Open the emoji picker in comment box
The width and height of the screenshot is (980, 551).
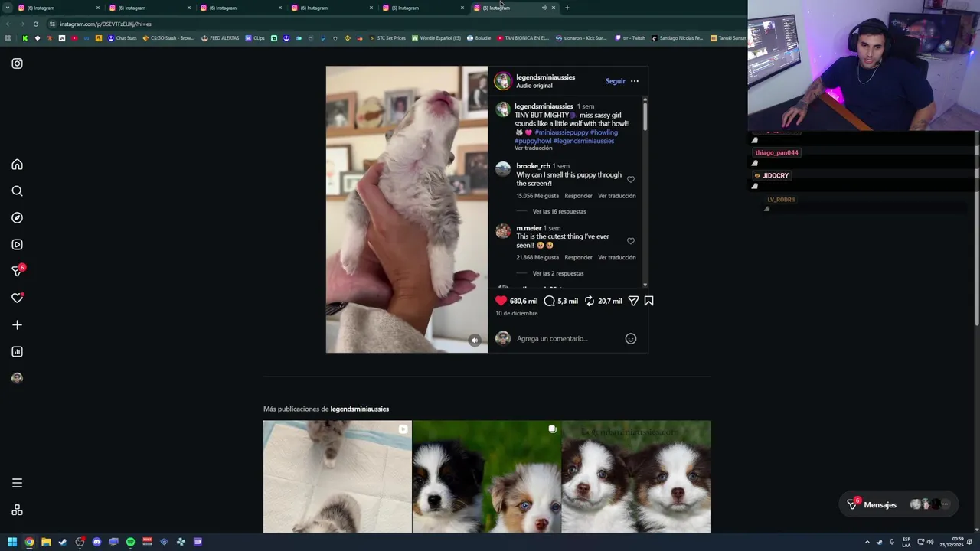(631, 338)
